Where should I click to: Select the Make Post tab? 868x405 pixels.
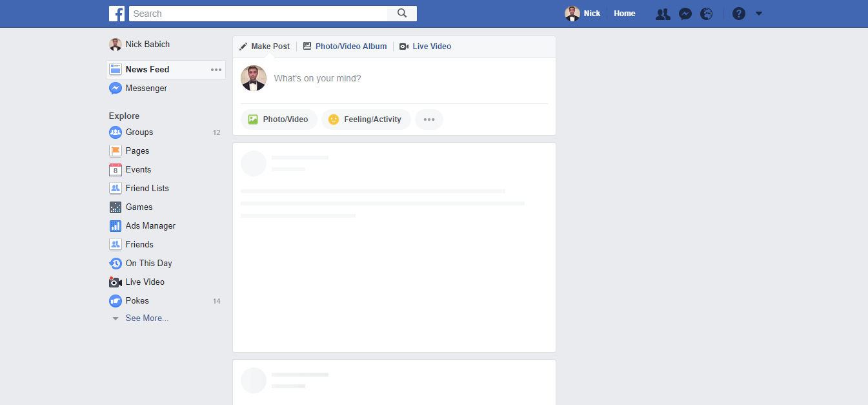pyautogui.click(x=265, y=47)
